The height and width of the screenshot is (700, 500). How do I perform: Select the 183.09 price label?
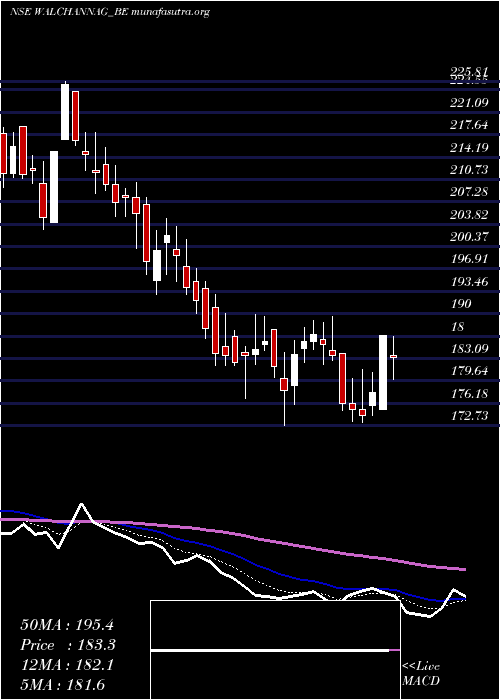(x=469, y=349)
